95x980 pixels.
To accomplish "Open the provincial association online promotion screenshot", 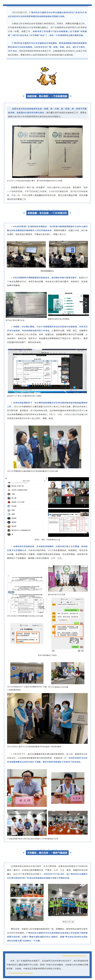I will tap(68, 305).
